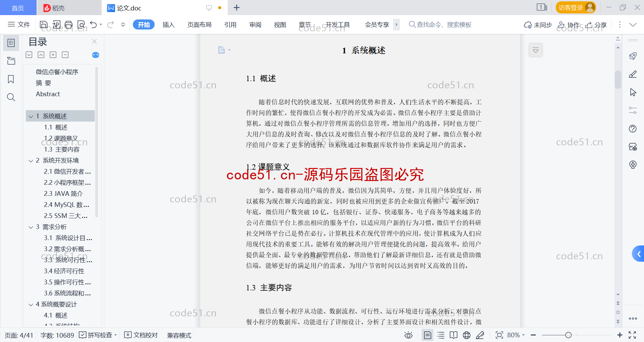Switch to outline view icon in status bar
The height and width of the screenshot is (342, 644).
(x=441, y=335)
